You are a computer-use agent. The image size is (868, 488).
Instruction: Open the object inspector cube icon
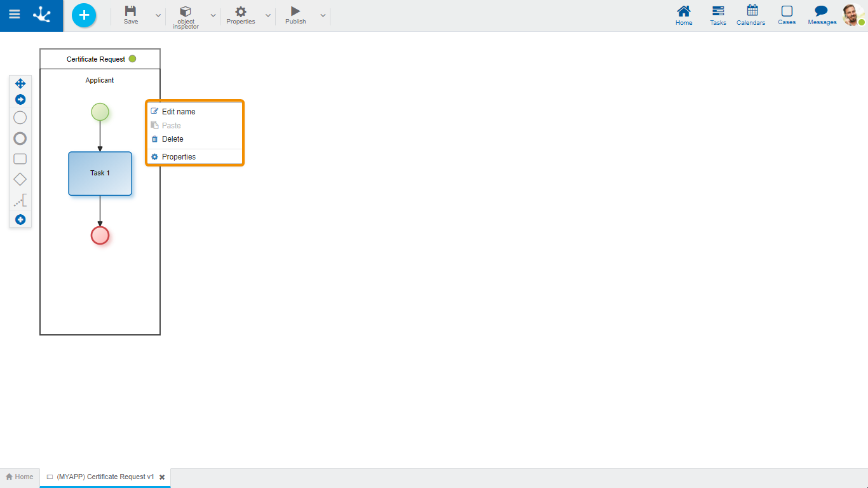pyautogui.click(x=186, y=11)
